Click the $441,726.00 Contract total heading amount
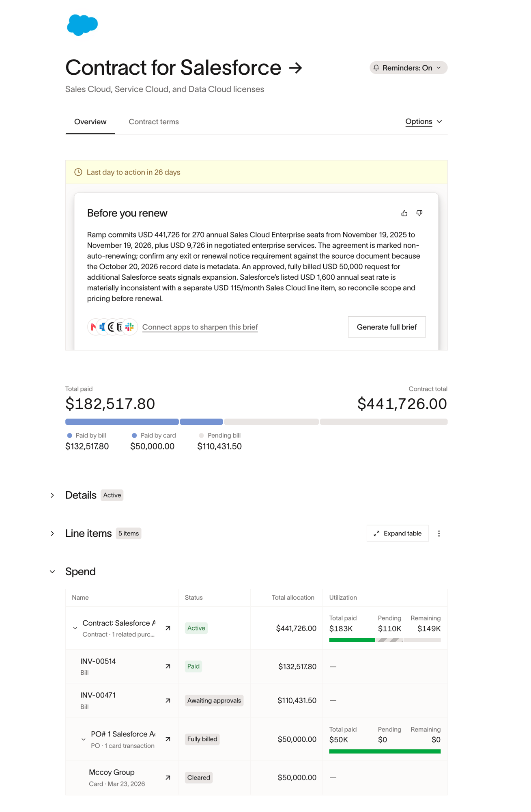The height and width of the screenshot is (812, 531). click(402, 404)
